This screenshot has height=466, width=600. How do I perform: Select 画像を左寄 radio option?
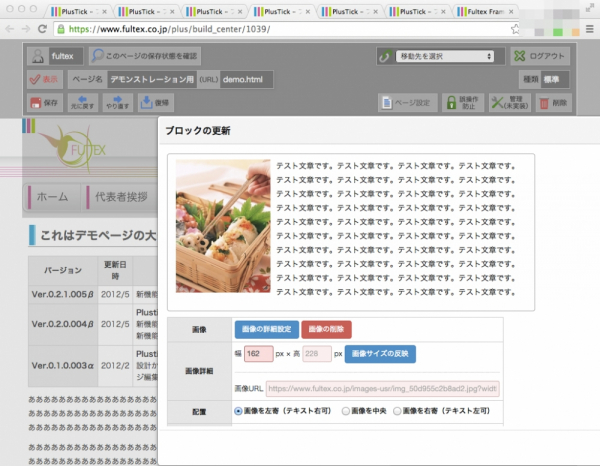click(238, 411)
